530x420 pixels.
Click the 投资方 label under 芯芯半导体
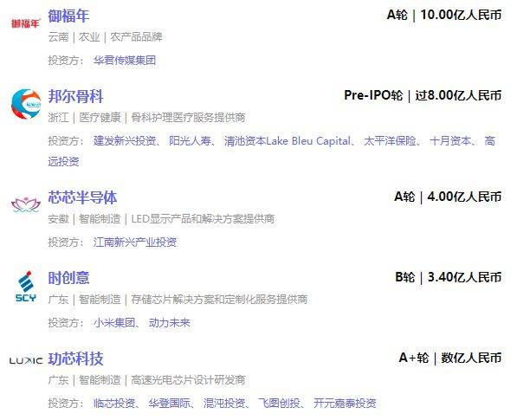point(66,242)
